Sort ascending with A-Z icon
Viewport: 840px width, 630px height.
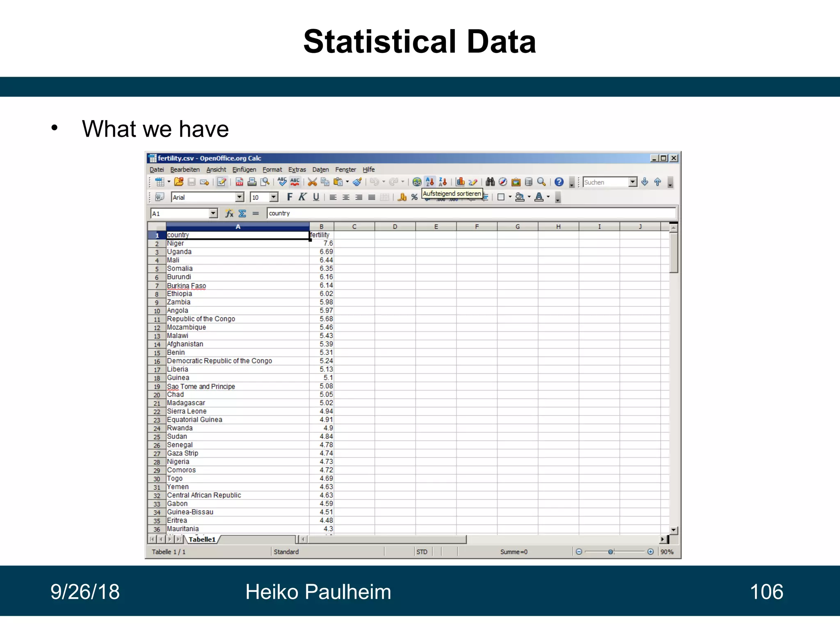pos(430,182)
